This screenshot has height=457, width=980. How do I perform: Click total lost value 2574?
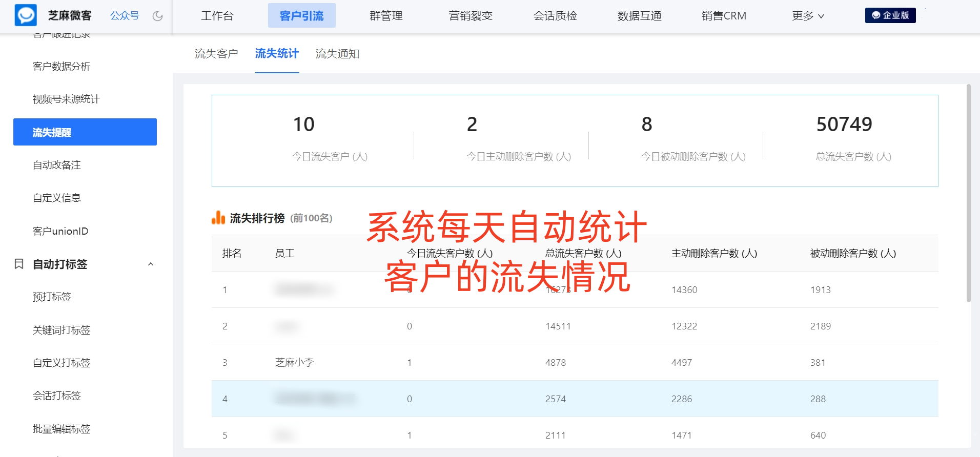555,399
